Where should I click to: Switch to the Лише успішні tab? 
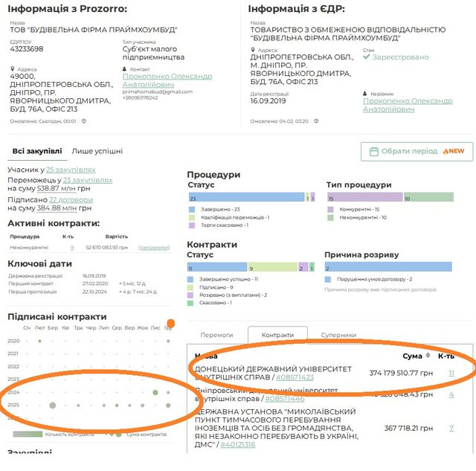coord(97,151)
